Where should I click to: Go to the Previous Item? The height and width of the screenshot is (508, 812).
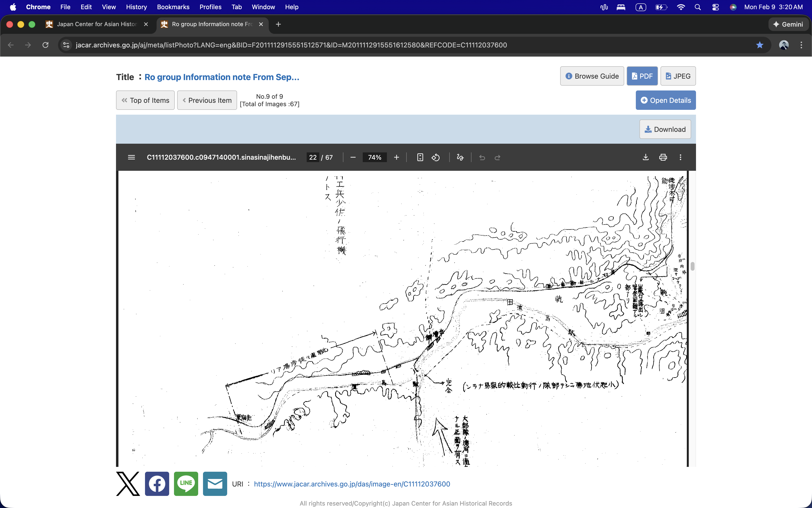tap(207, 100)
